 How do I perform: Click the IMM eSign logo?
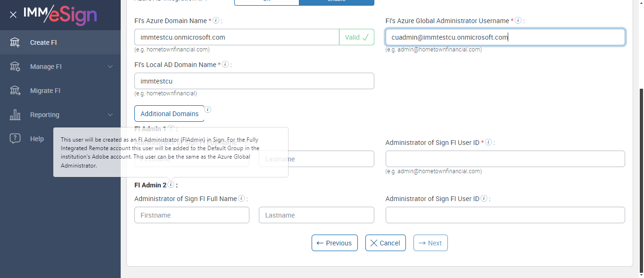coord(60,14)
